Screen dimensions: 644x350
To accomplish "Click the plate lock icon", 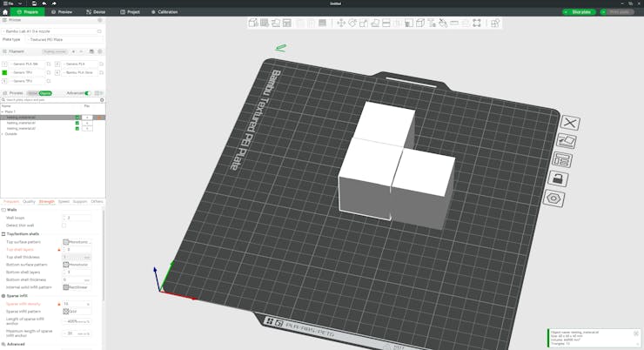I will [558, 179].
